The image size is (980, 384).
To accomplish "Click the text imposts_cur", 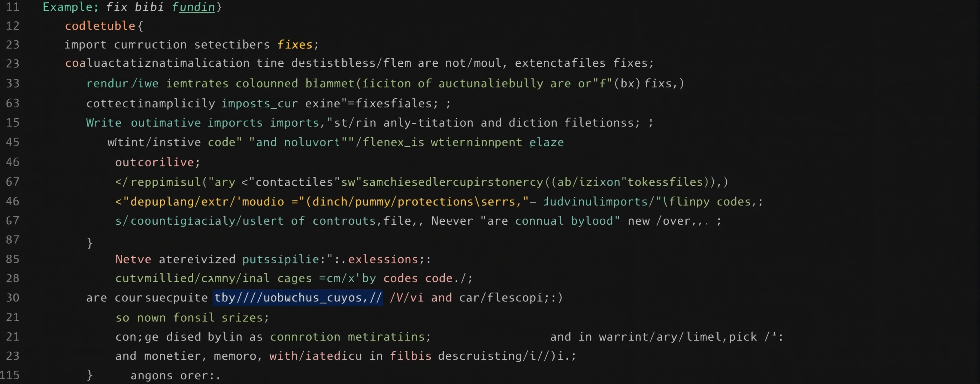I will click(x=259, y=103).
